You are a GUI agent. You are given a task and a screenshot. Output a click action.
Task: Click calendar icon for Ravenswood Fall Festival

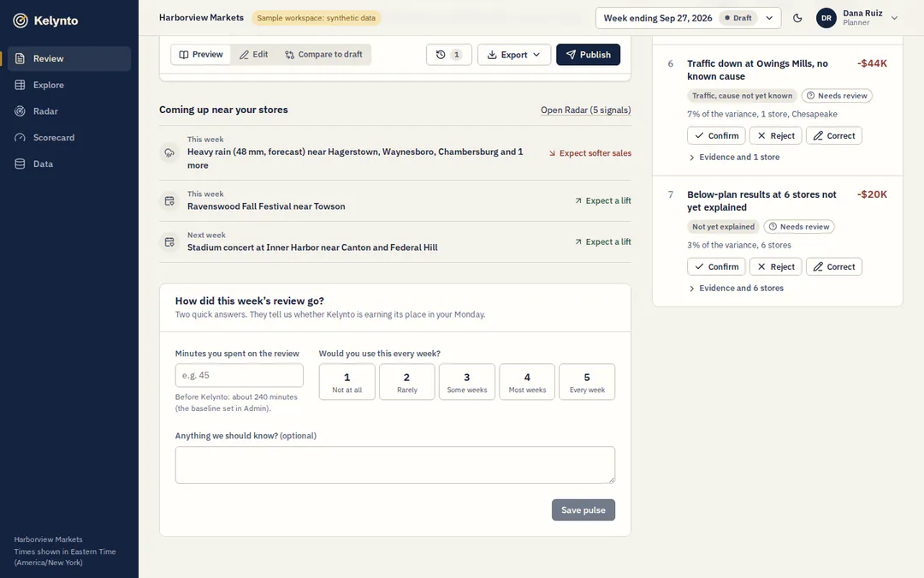[x=169, y=201]
